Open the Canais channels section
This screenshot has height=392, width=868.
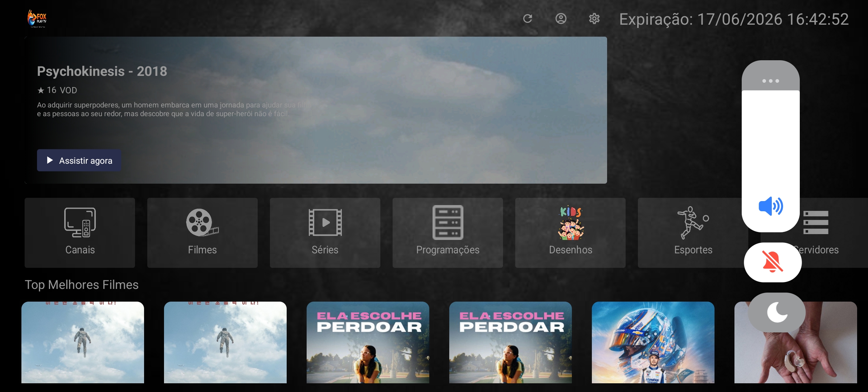click(80, 233)
